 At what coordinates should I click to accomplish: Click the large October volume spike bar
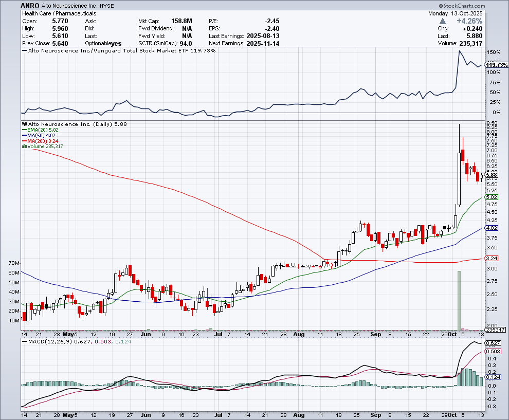pyautogui.click(x=459, y=300)
